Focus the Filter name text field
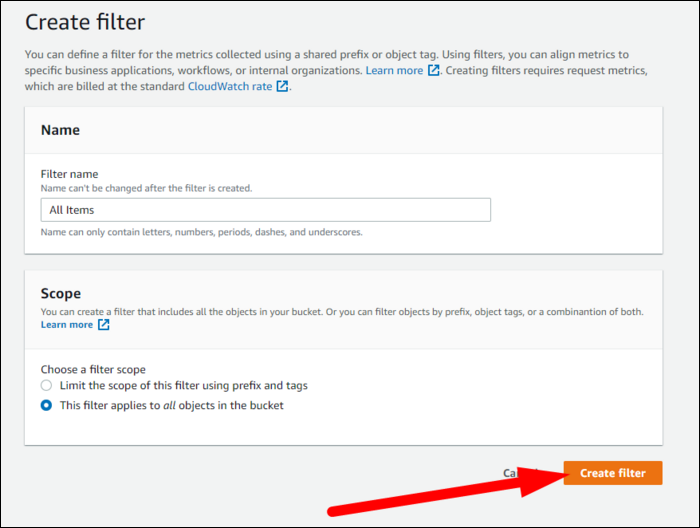The height and width of the screenshot is (528, 700). point(265,210)
